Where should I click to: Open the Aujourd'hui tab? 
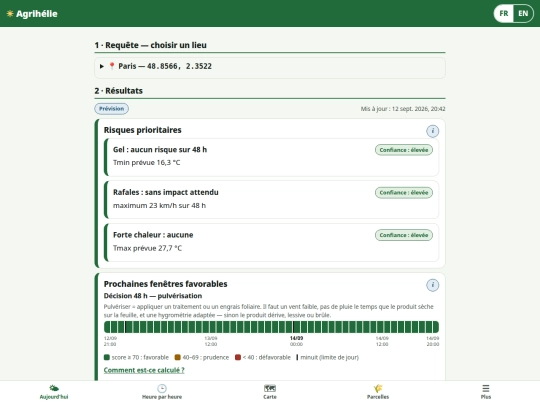54,392
